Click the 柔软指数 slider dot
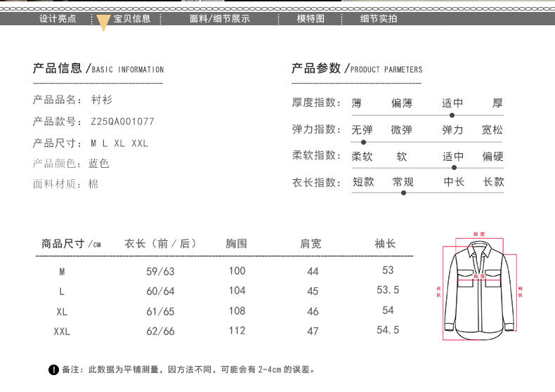This screenshot has width=555, height=392. (454, 167)
